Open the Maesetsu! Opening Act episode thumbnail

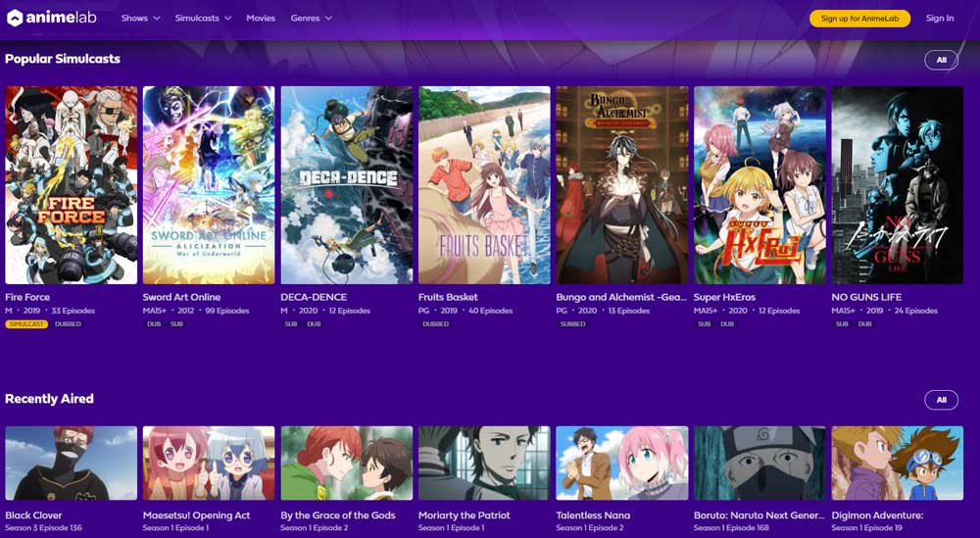tap(209, 463)
